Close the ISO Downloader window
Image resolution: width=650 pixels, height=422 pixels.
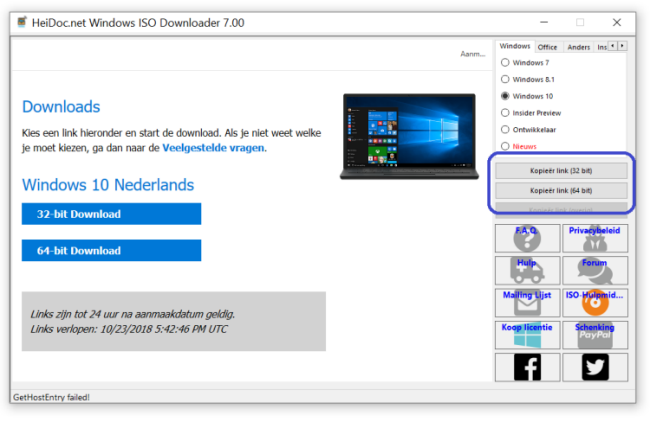[617, 22]
